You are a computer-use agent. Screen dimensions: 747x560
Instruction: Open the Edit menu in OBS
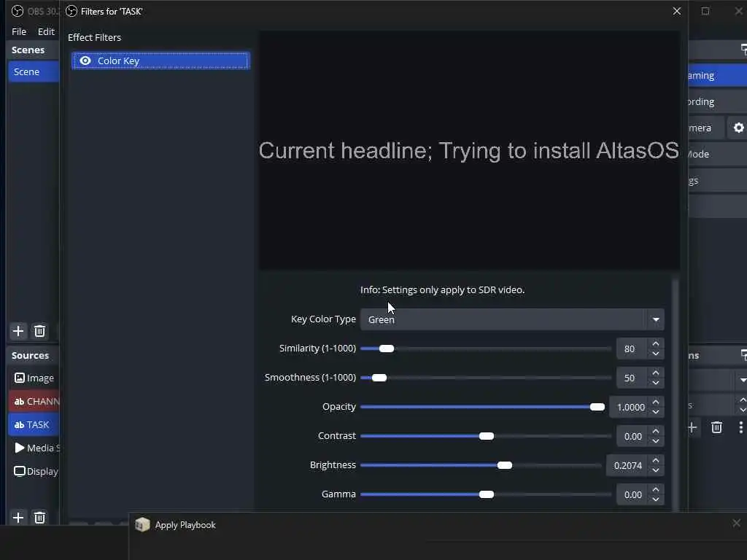pyautogui.click(x=46, y=31)
